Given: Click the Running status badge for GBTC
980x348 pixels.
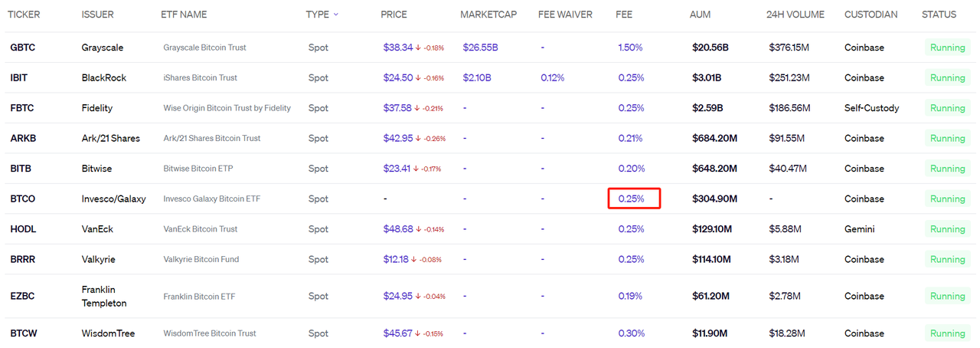Looking at the screenshot, I should coord(948,48).
